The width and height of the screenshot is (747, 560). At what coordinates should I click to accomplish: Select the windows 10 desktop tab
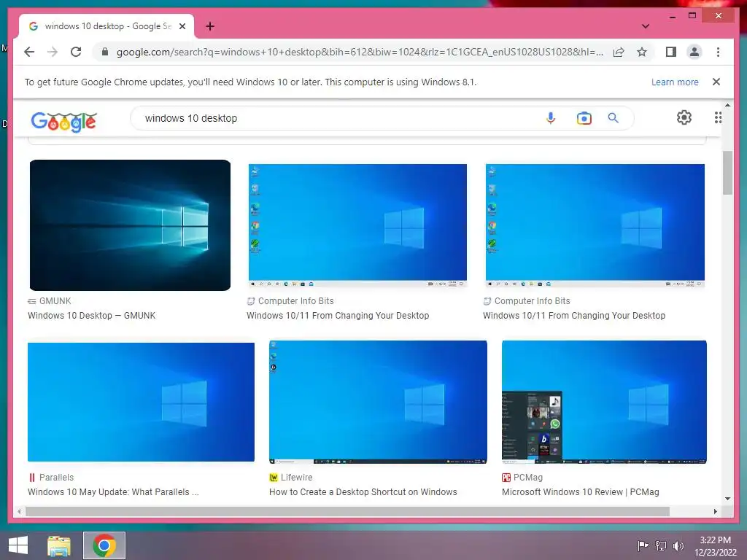pyautogui.click(x=107, y=26)
